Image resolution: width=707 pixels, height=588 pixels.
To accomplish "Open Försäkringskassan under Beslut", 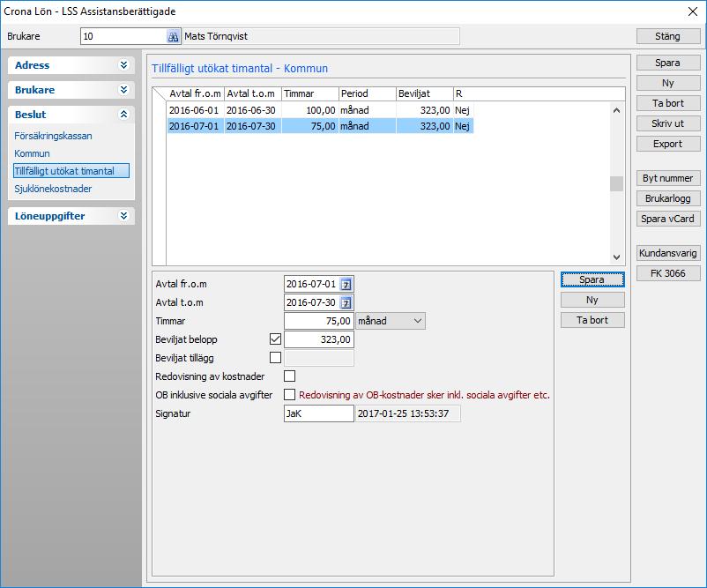I will [x=53, y=136].
